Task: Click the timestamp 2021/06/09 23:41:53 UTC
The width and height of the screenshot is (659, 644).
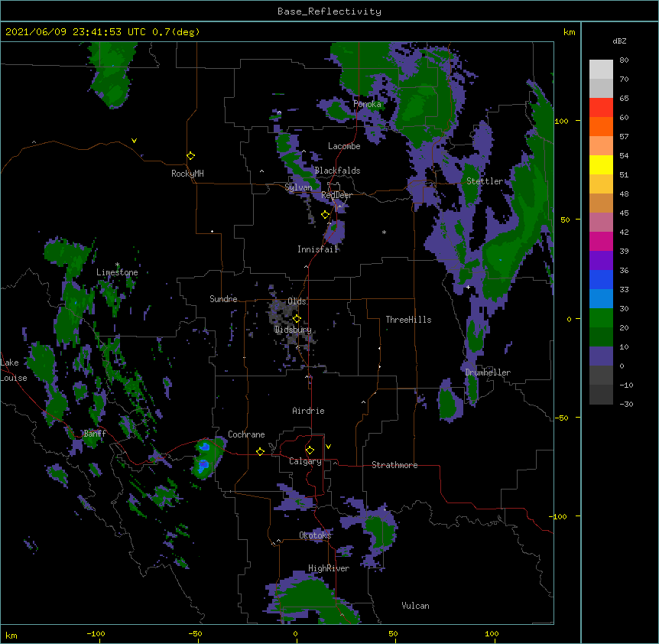Action: point(75,32)
